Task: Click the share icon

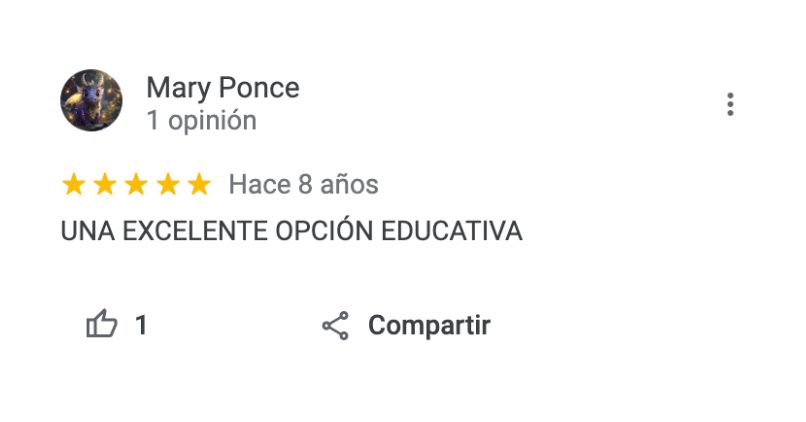Action: pyautogui.click(x=335, y=326)
